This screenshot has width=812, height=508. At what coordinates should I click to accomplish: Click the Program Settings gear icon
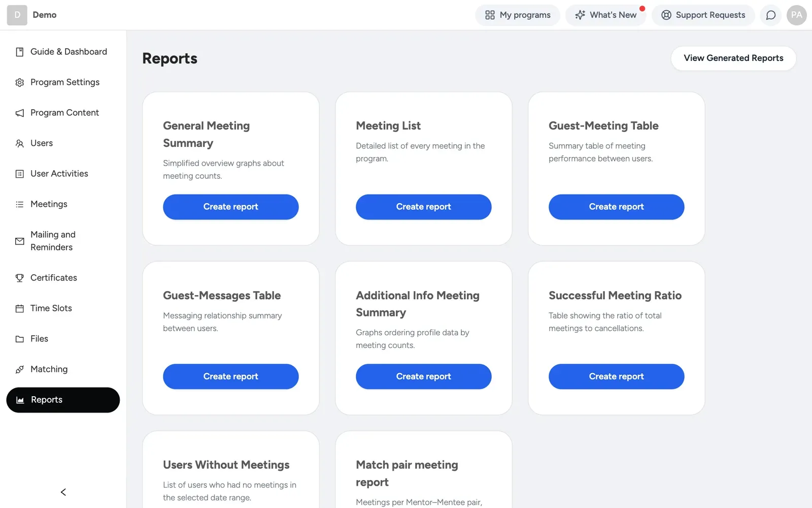(x=20, y=82)
